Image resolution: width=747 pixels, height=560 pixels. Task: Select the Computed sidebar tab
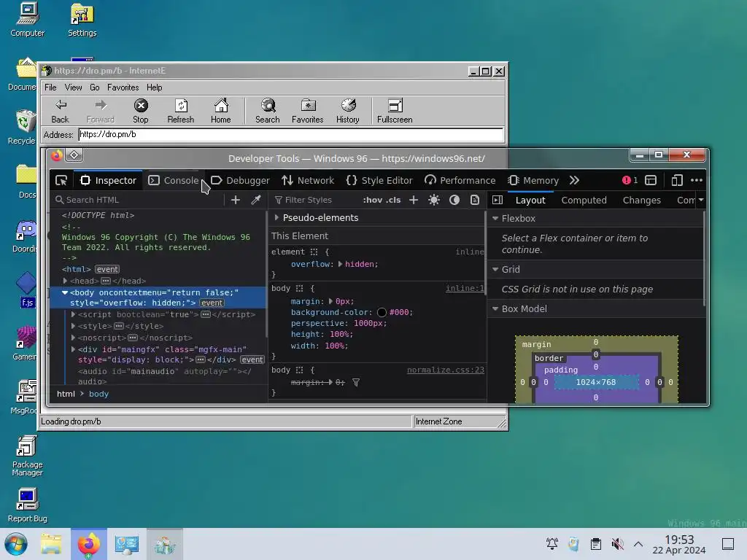(584, 200)
